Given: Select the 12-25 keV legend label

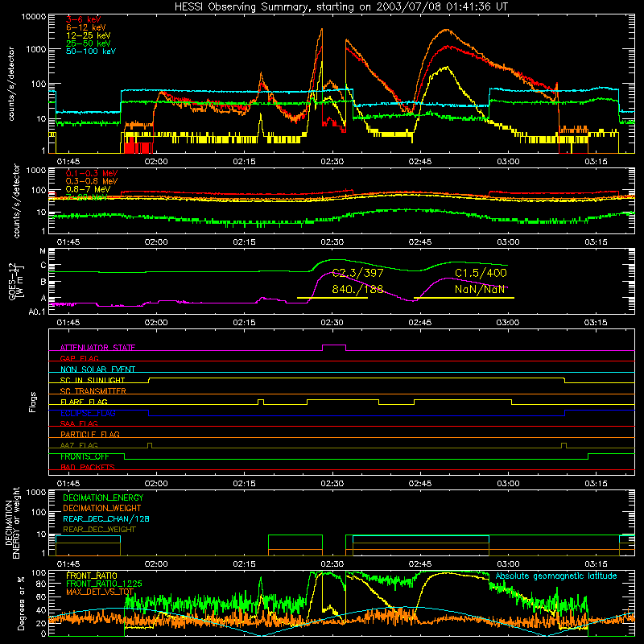Looking at the screenshot, I should point(89,35).
